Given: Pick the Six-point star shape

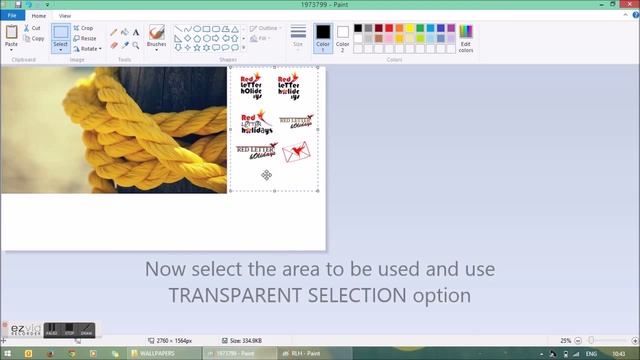Looking at the screenshot, I should (207, 48).
